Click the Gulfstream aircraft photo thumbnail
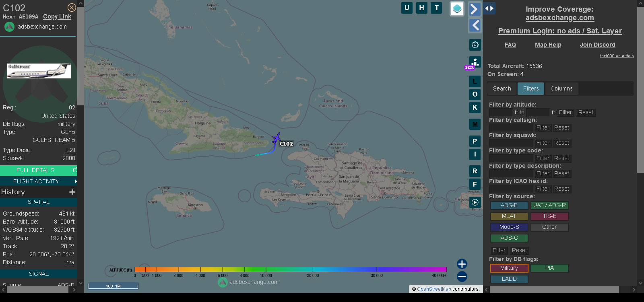The width and height of the screenshot is (644, 302). click(39, 71)
